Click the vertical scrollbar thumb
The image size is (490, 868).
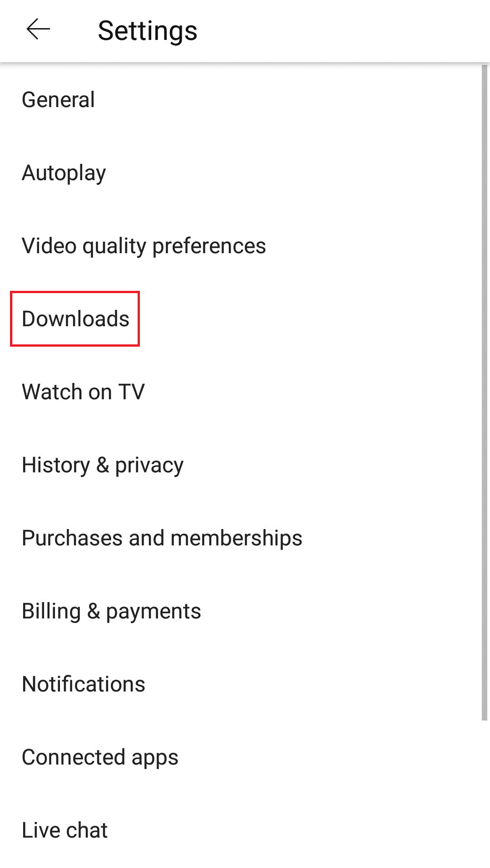click(x=485, y=392)
